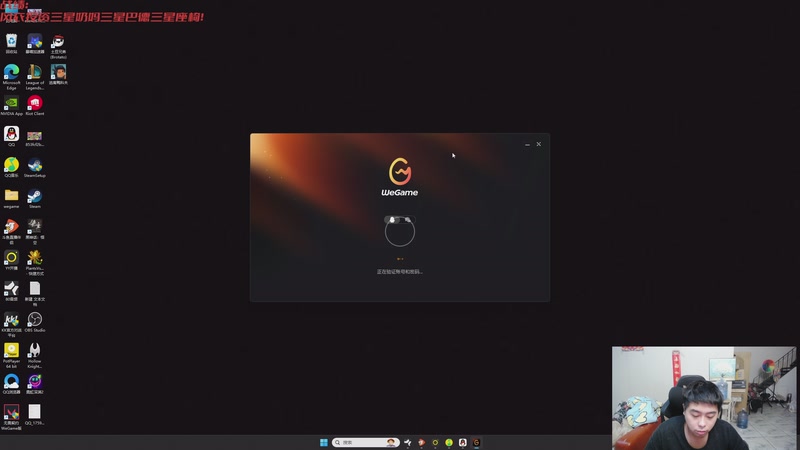Open Riot Client desktop icon
Viewport: 800px width, 450px height.
[35, 106]
